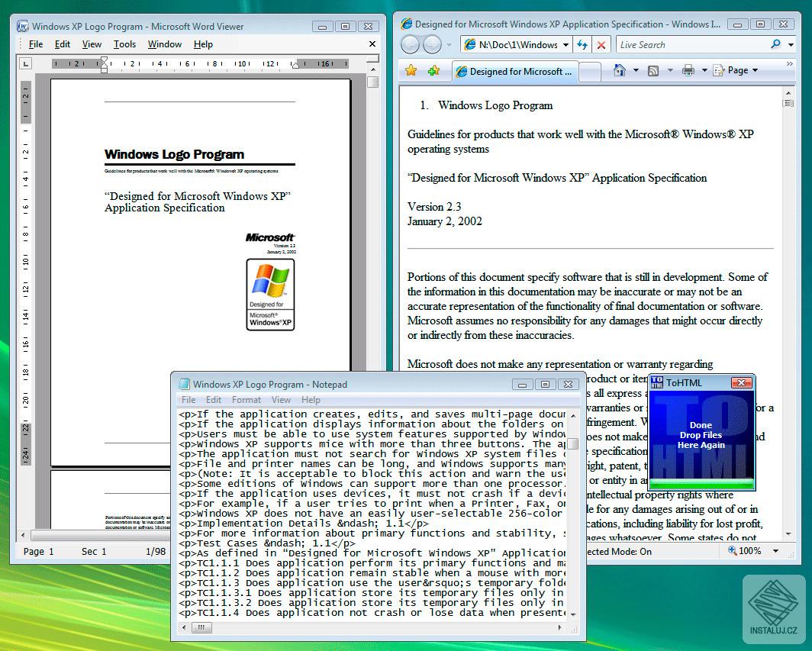The width and height of the screenshot is (812, 651).
Task: Click the Word Viewer tab selector in ruler corner
Action: coord(25,63)
